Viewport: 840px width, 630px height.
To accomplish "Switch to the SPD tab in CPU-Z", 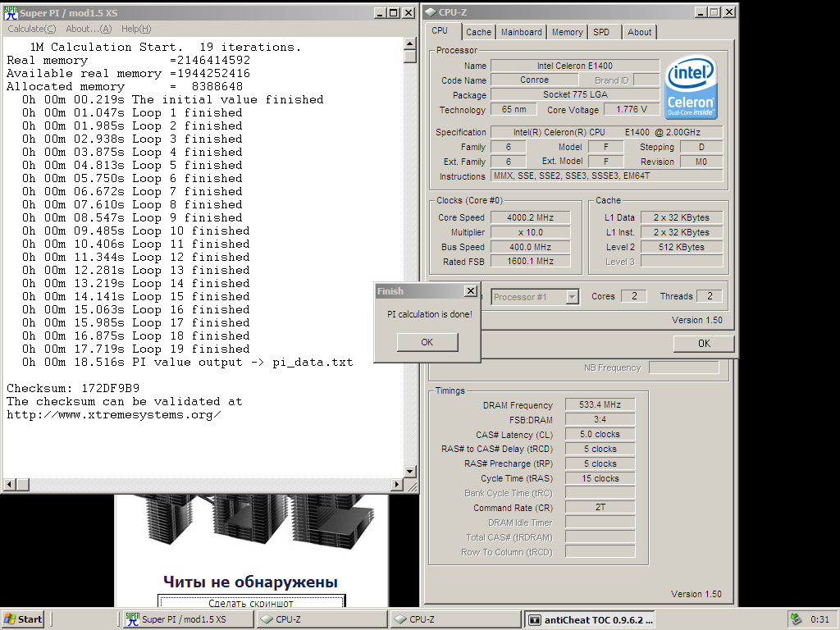I will [601, 32].
